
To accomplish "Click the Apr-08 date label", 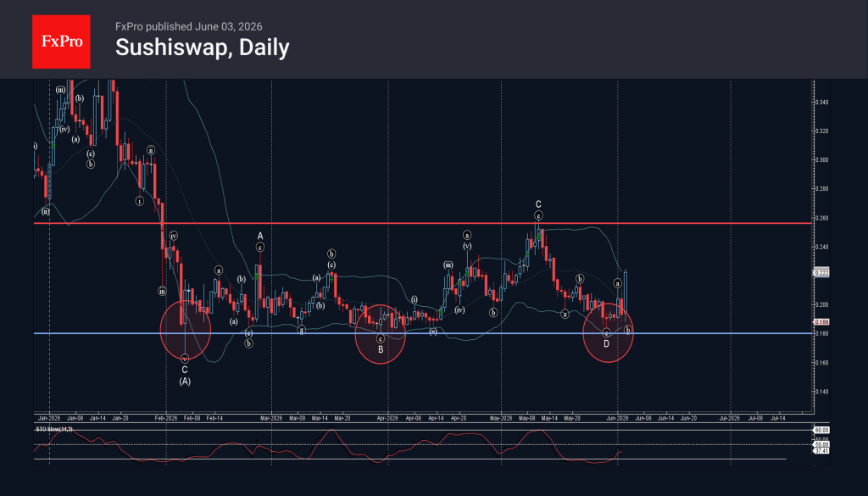I will pyautogui.click(x=414, y=419).
